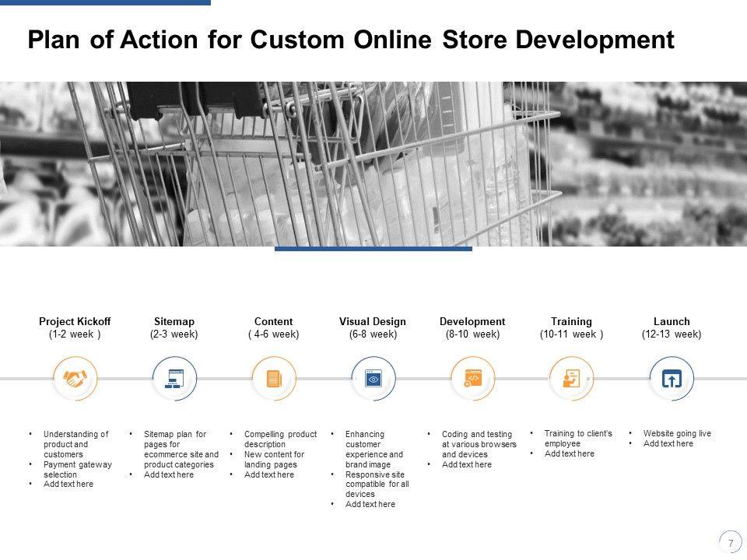Select the shopping cart banner photo
Viewport: 747px width, 560px height.
click(373, 164)
